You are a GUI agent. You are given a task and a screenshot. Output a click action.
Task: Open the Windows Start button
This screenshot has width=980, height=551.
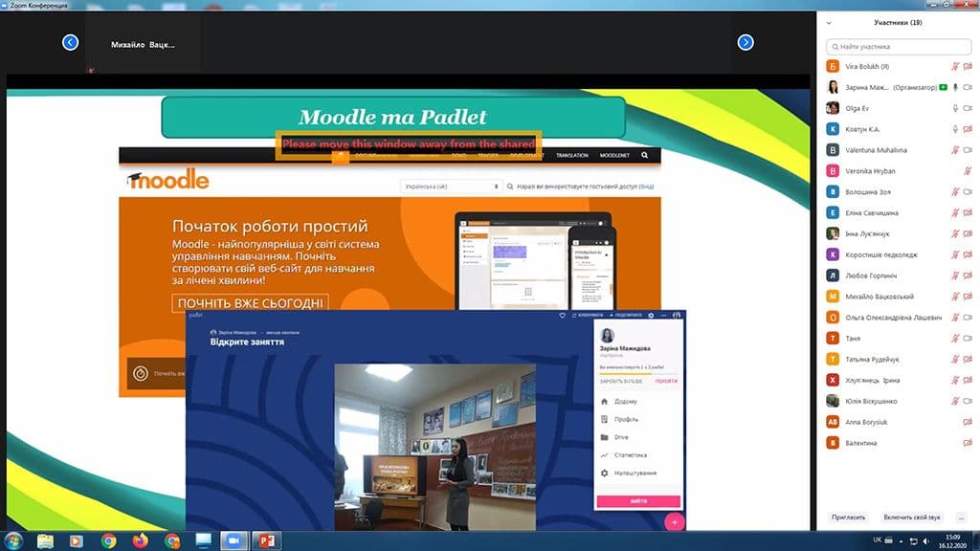(13, 541)
